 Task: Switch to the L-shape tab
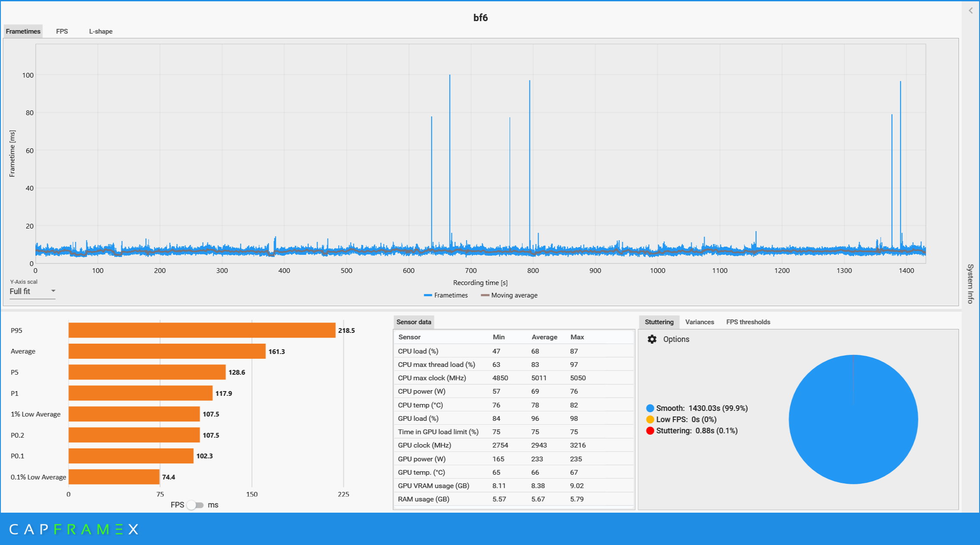click(101, 31)
